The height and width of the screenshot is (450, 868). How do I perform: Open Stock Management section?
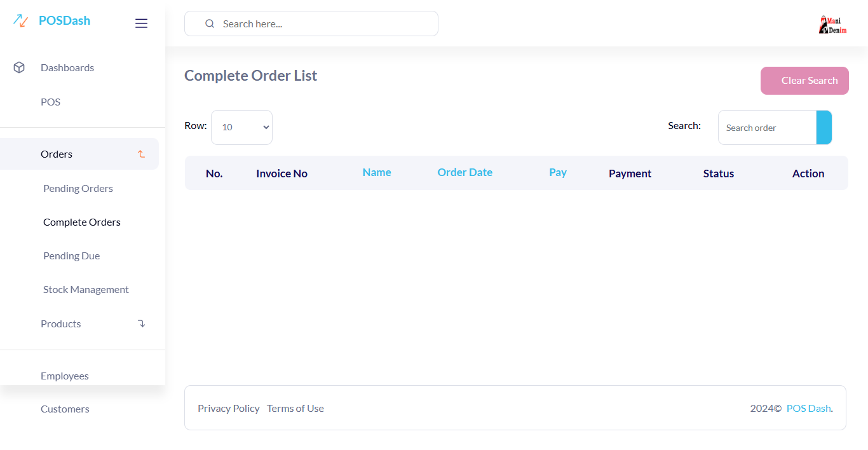coord(86,289)
